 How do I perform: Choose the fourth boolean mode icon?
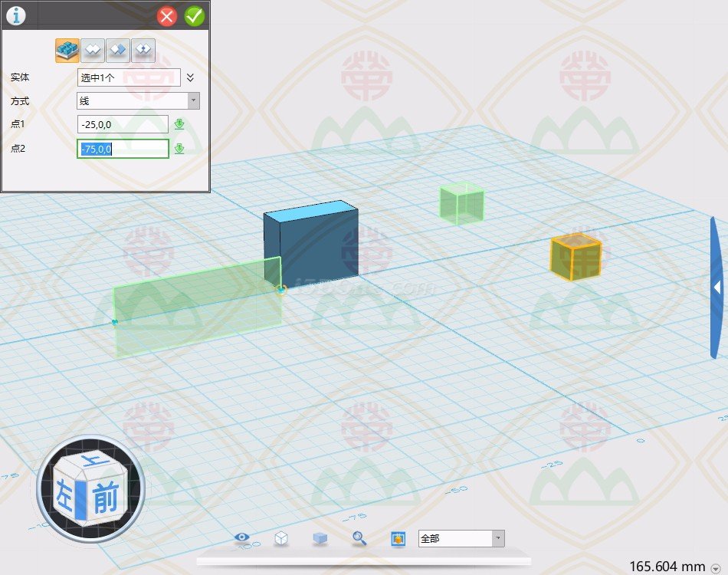(x=143, y=51)
